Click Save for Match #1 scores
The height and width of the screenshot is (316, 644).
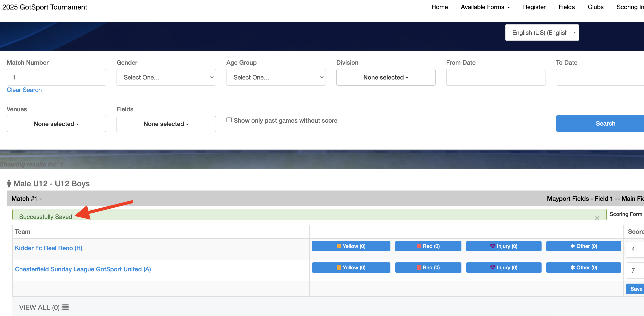[635, 289]
